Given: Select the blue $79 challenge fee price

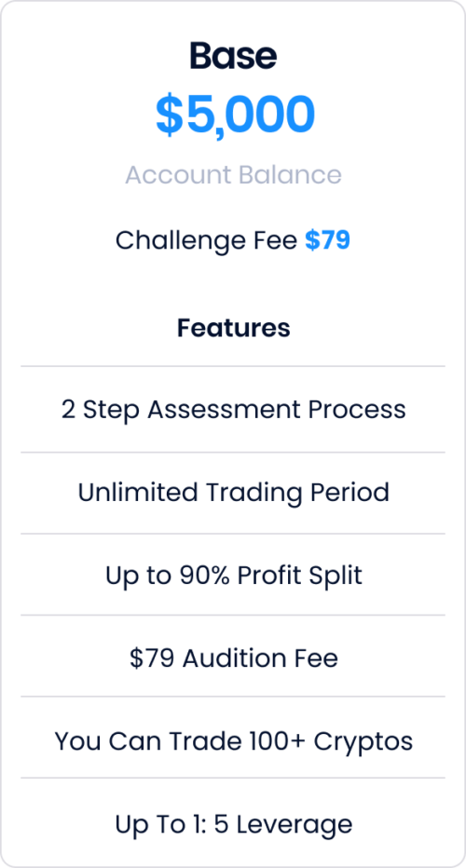Looking at the screenshot, I should [x=327, y=240].
